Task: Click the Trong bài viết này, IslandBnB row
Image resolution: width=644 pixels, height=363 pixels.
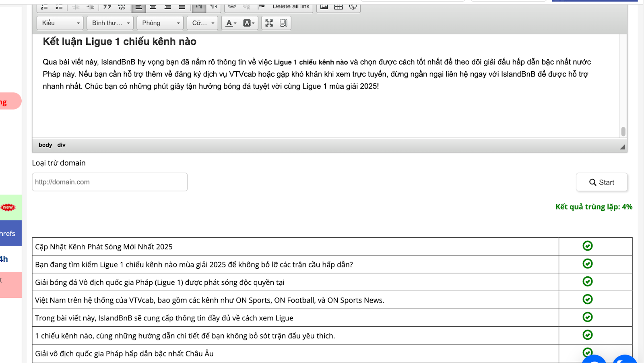Action: [x=295, y=317]
